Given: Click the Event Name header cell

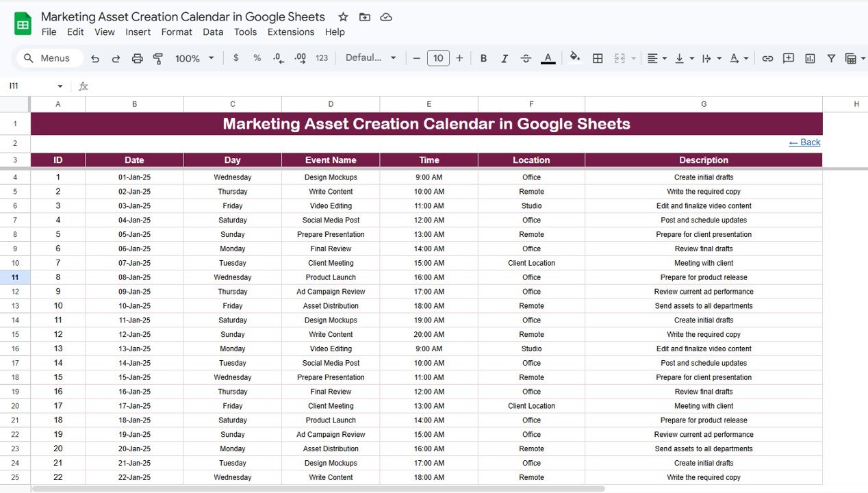Looking at the screenshot, I should (331, 160).
